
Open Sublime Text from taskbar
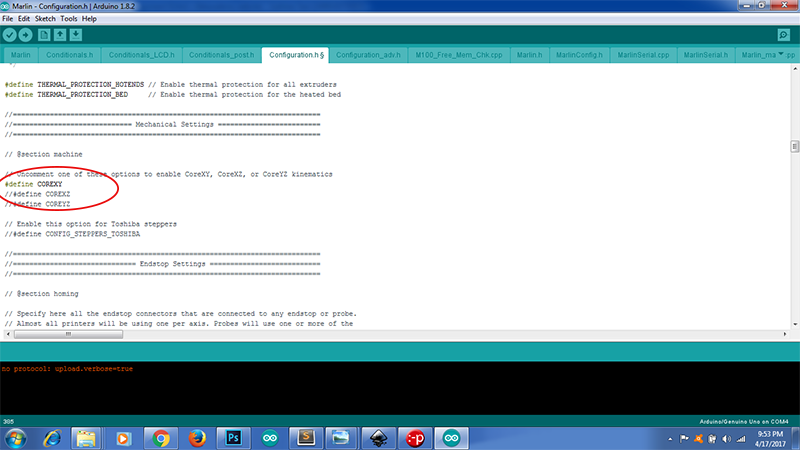coord(306,439)
